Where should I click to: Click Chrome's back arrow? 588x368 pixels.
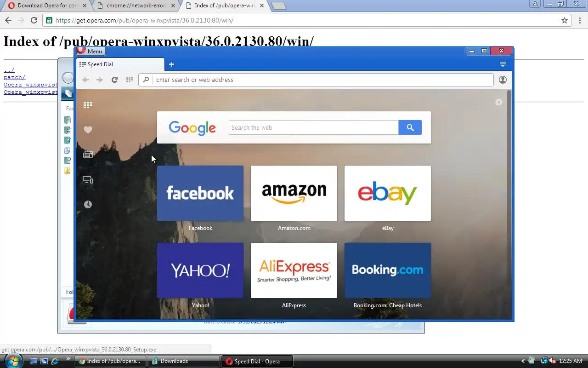point(8,20)
